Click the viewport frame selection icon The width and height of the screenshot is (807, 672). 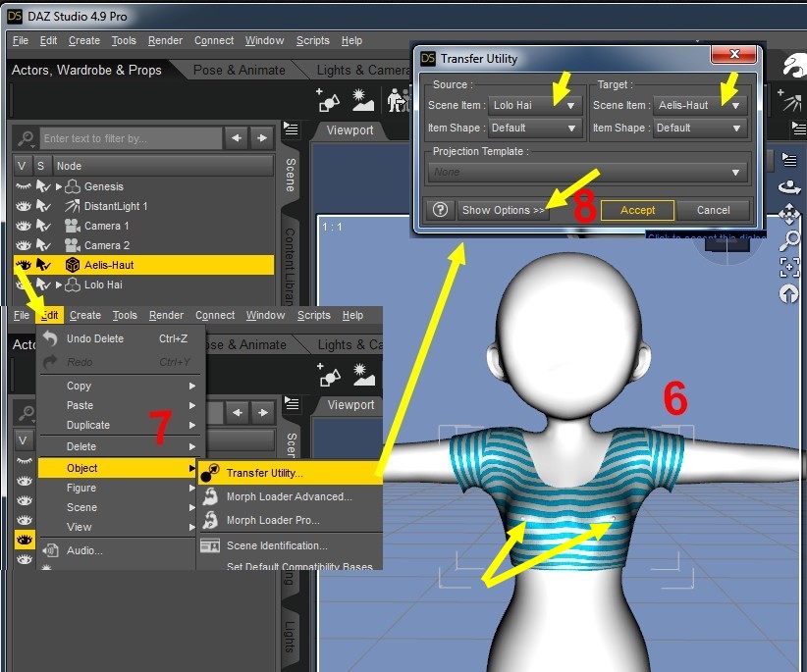tap(789, 268)
